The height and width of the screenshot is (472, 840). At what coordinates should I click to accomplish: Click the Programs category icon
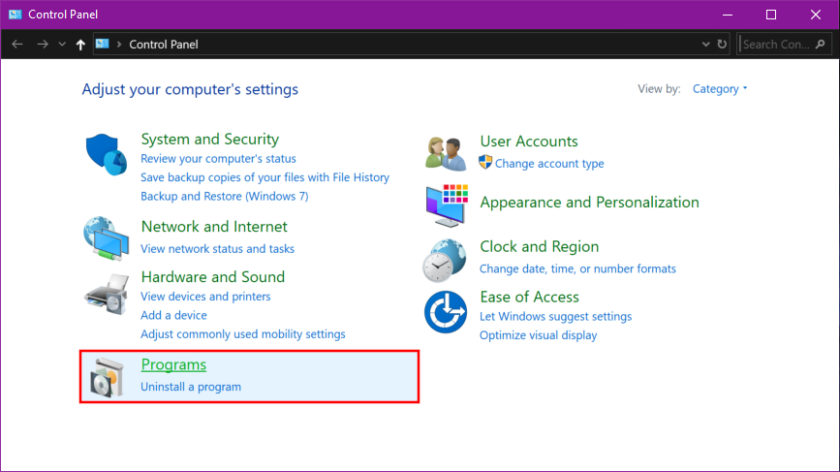[x=105, y=376]
